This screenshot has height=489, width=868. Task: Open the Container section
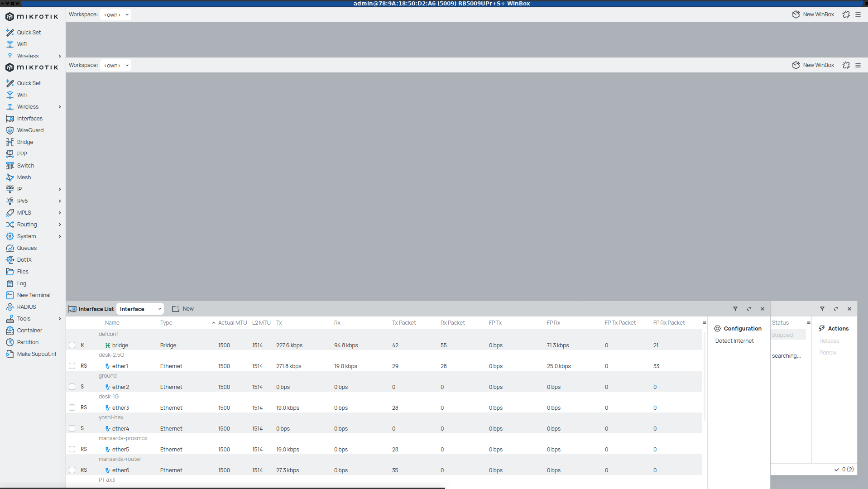(29, 331)
